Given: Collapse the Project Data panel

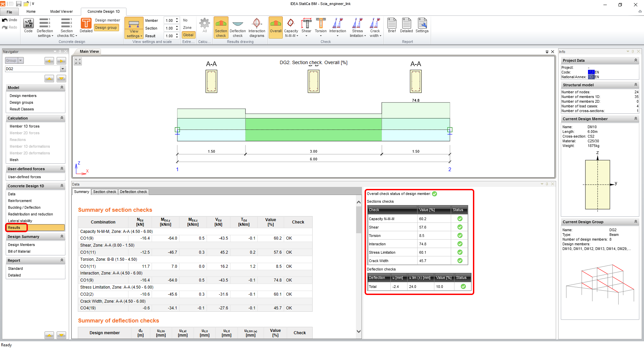Looking at the screenshot, I should (x=635, y=60).
